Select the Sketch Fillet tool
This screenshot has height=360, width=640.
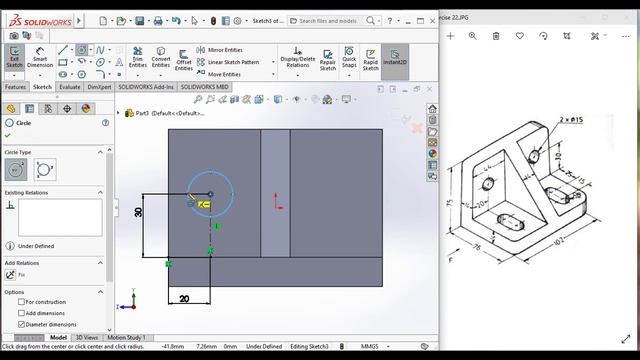100,74
